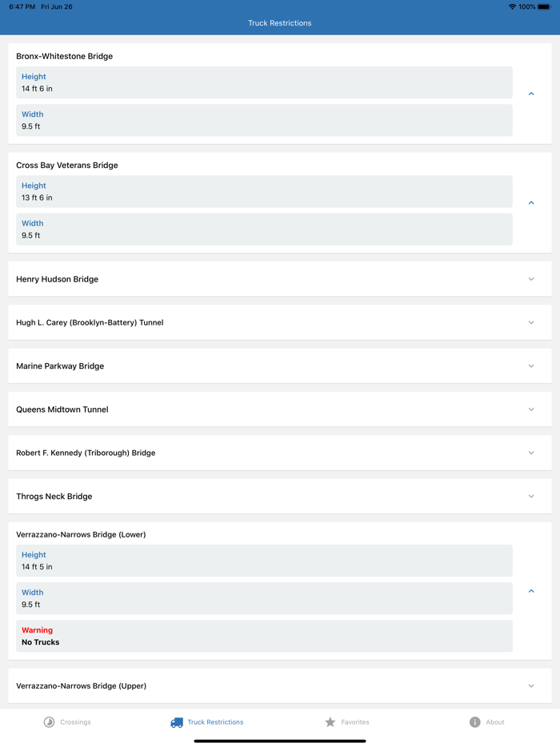Tap the Truck Restrictions truck icon
Viewport: 560px width, 747px height.
[177, 722]
